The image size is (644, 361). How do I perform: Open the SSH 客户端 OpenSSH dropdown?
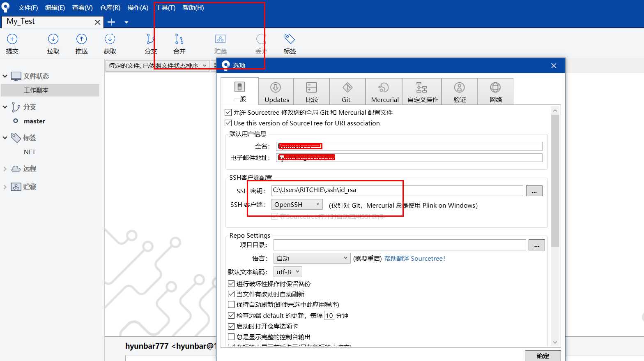[297, 204]
